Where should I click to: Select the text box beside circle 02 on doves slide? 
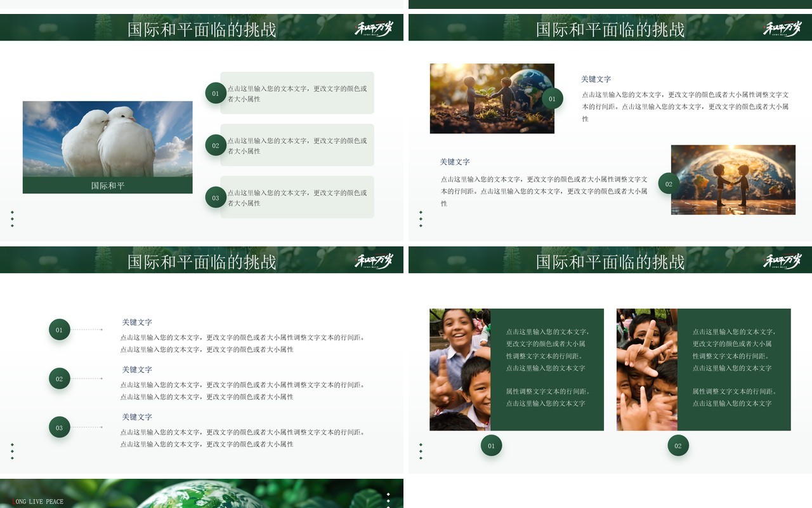click(x=297, y=145)
